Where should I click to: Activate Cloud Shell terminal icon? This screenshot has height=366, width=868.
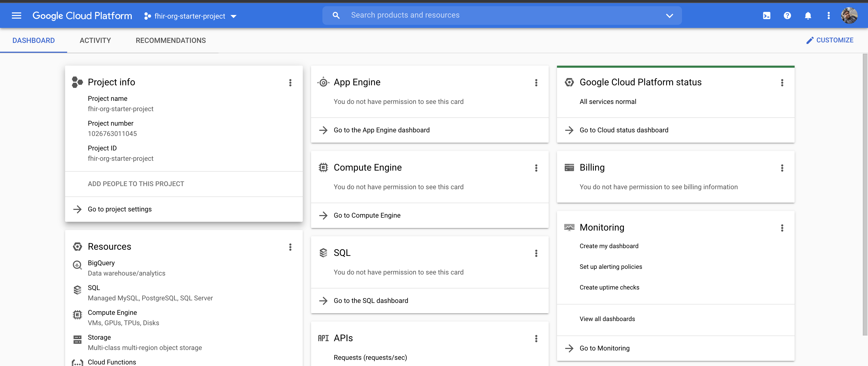[x=766, y=16]
